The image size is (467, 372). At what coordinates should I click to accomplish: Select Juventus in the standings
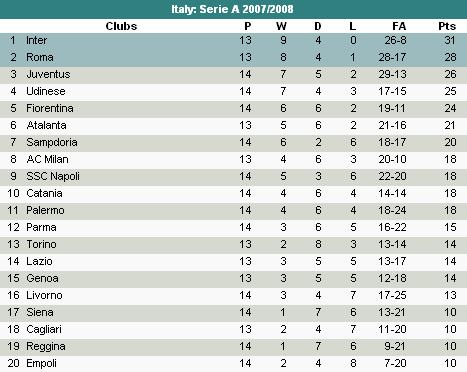coord(48,74)
